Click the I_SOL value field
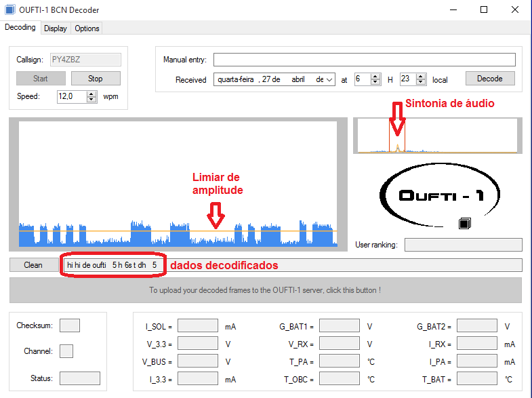 coord(198,325)
